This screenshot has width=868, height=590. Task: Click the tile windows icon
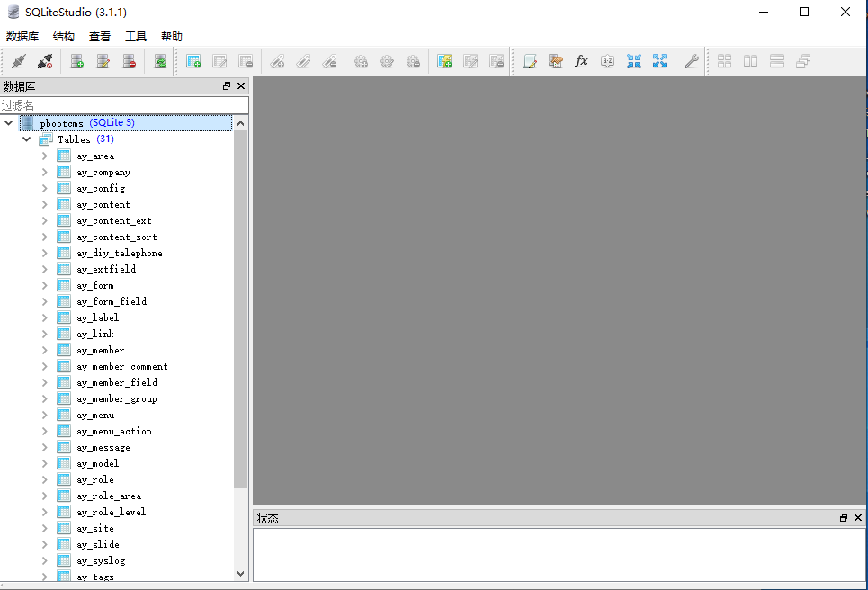(725, 61)
